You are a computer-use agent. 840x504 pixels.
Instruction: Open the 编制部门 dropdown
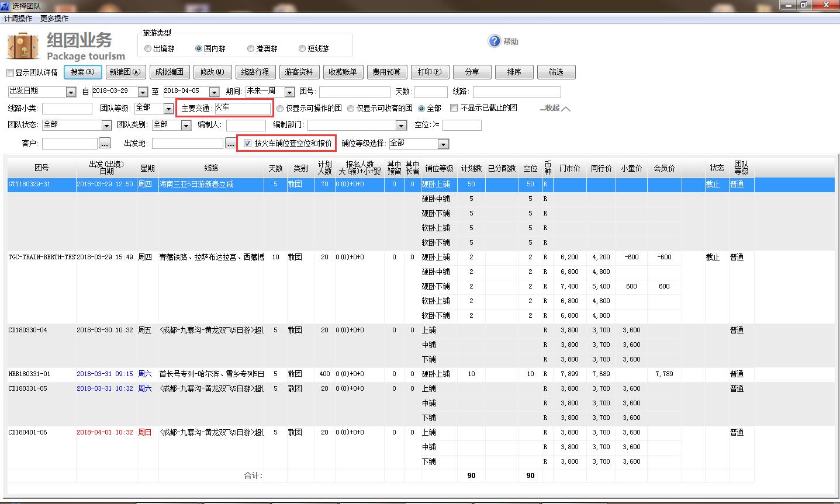click(x=401, y=126)
